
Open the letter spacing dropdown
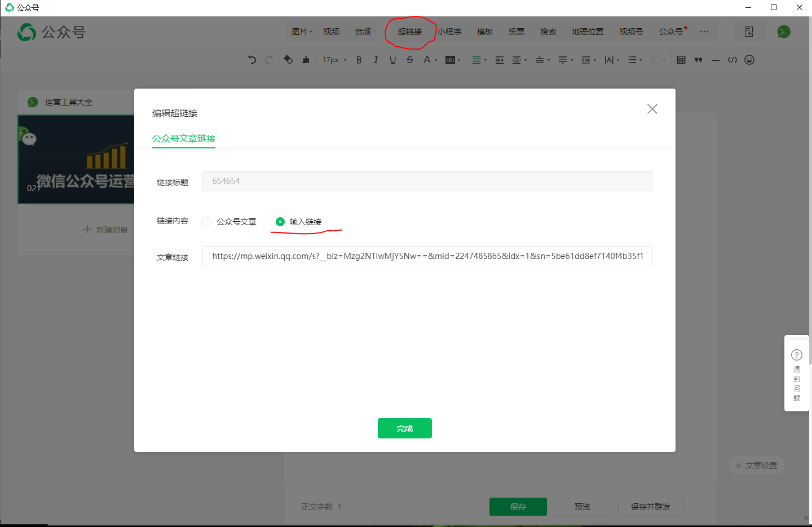(611, 60)
